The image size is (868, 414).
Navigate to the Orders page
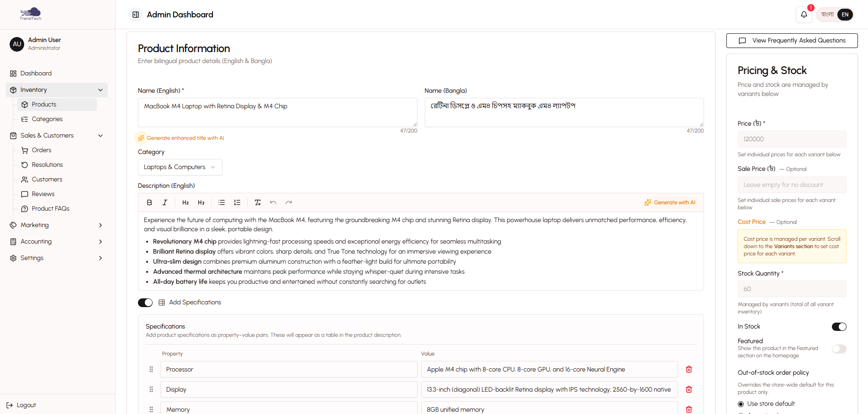click(x=41, y=150)
